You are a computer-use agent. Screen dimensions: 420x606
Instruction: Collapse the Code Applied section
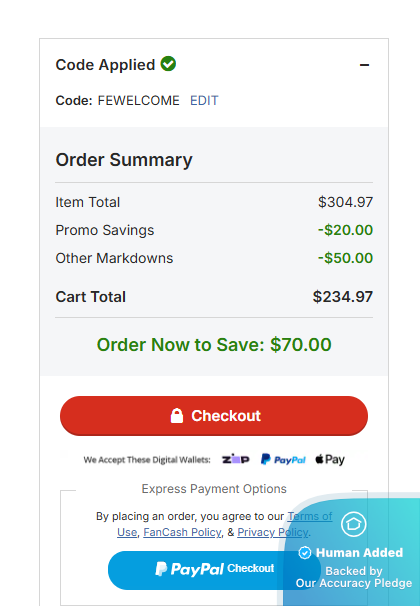click(364, 65)
